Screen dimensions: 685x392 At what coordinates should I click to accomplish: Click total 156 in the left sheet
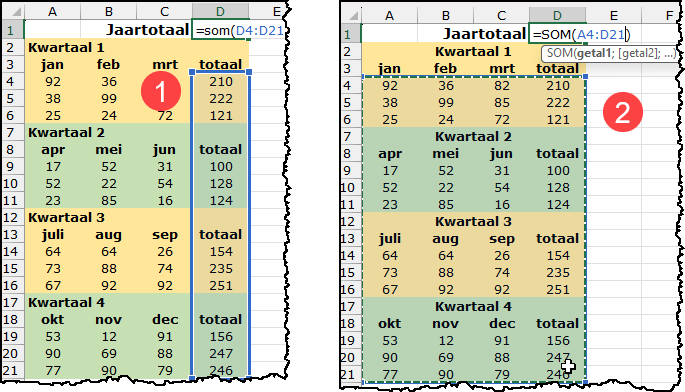[221, 336]
